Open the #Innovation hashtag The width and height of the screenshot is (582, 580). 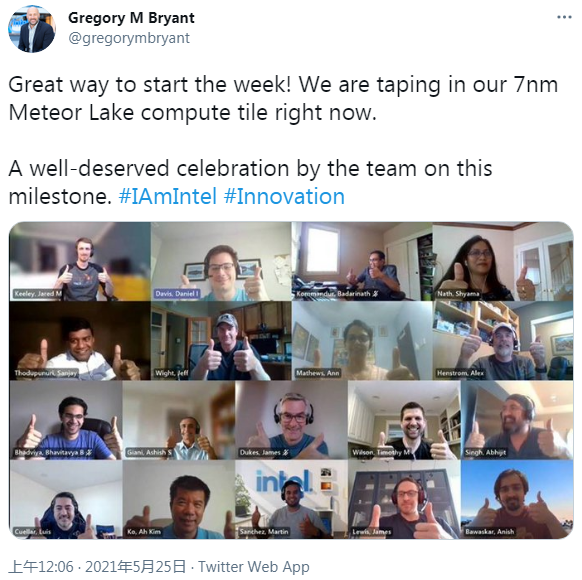(x=284, y=196)
